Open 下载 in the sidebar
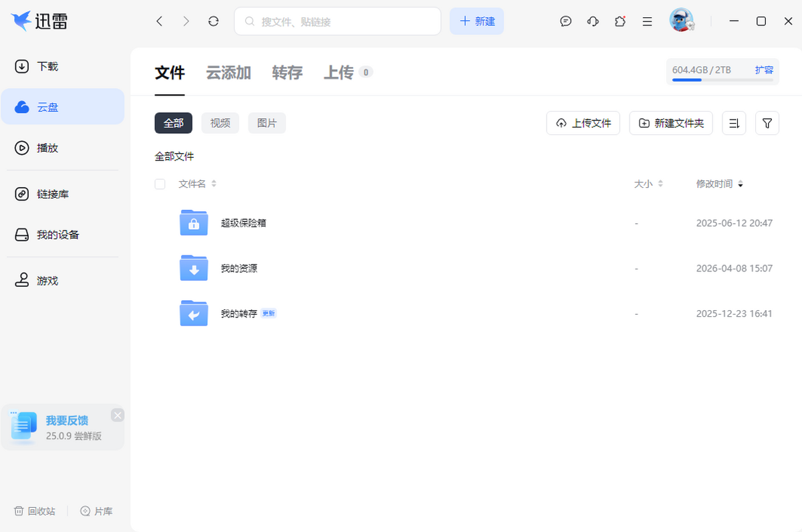This screenshot has width=802, height=532. pos(62,66)
